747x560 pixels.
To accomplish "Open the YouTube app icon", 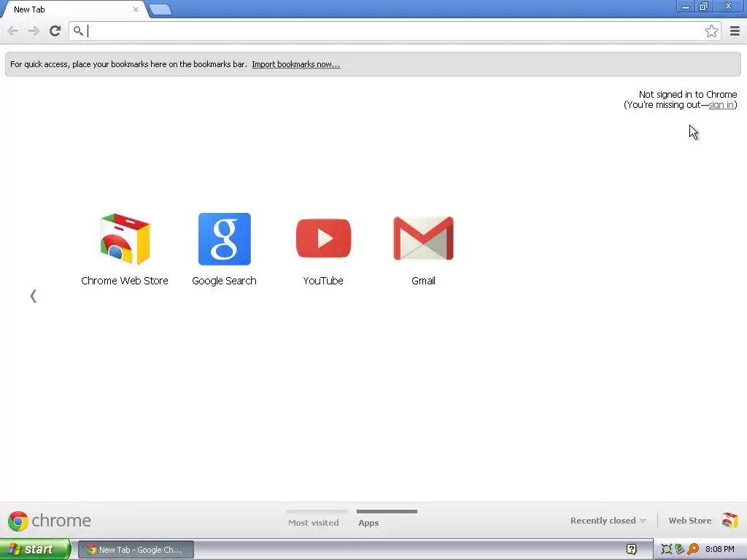I will (323, 238).
